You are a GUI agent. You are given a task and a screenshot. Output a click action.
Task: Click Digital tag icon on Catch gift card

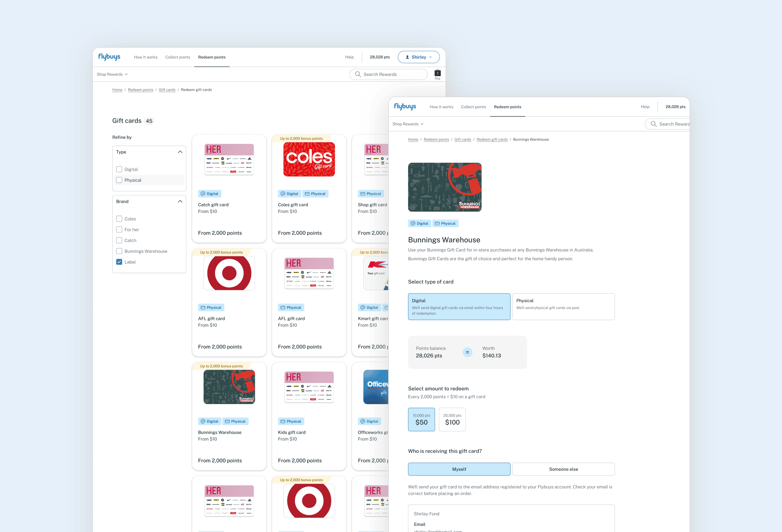[203, 194]
